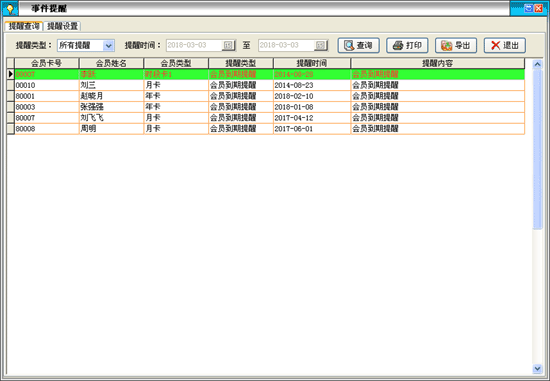
Task: Click the vertical scrollbar thumb
Action: coord(537,149)
